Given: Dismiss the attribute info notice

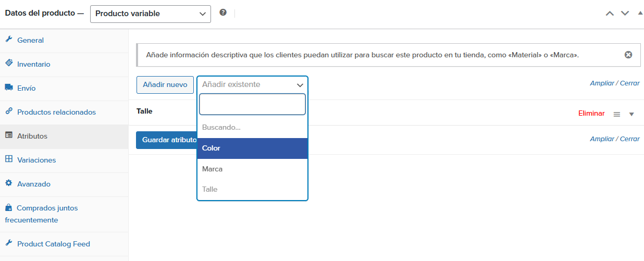Looking at the screenshot, I should 628,55.
